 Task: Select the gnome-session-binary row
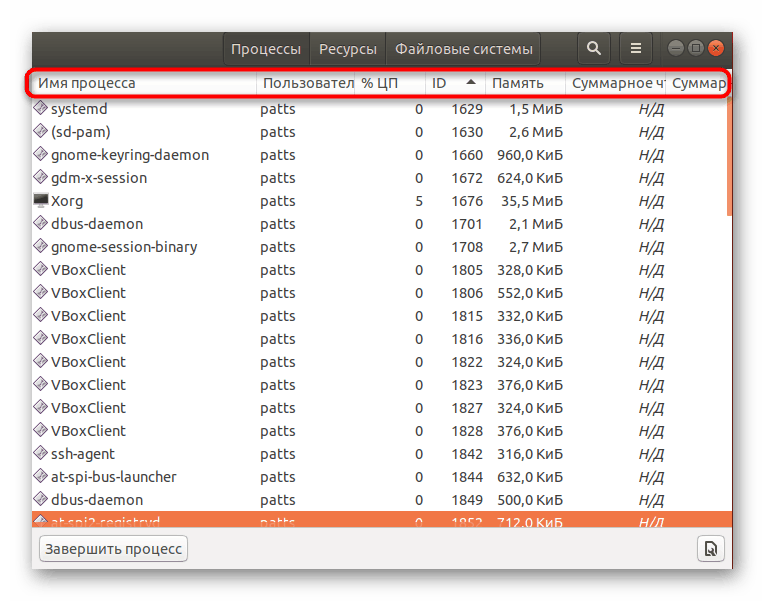tap(380, 246)
